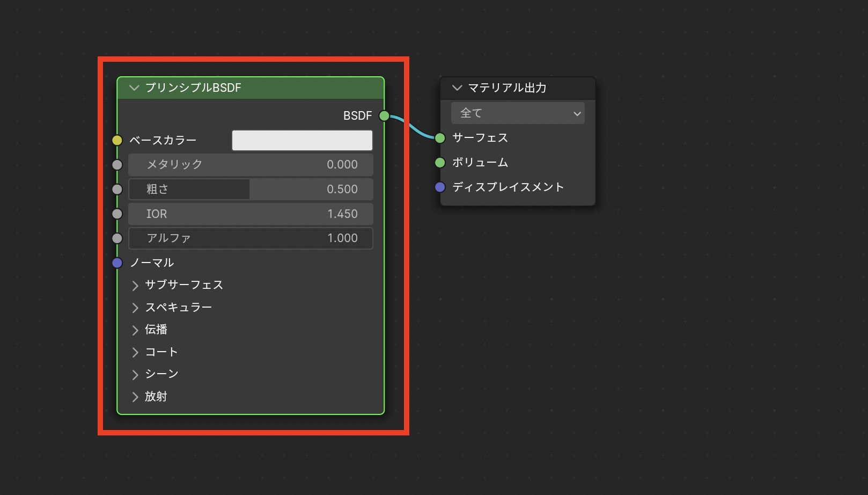Viewport: 868px width, 495px height.
Task: Expand the サブサーフェス panel
Action: 135,285
